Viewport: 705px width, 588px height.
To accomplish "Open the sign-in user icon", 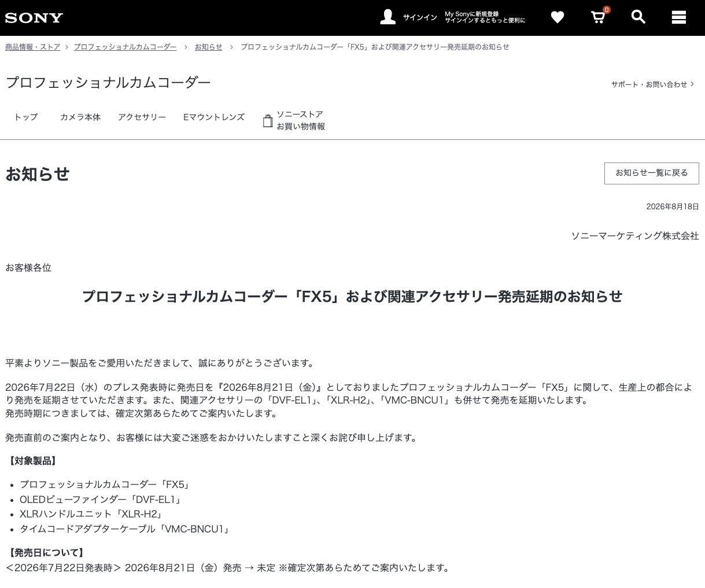I will [387, 17].
